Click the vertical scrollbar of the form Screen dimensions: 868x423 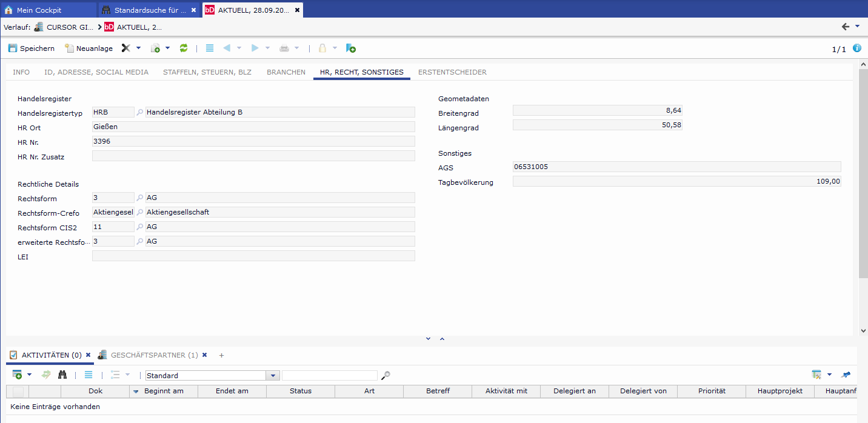[863, 172]
